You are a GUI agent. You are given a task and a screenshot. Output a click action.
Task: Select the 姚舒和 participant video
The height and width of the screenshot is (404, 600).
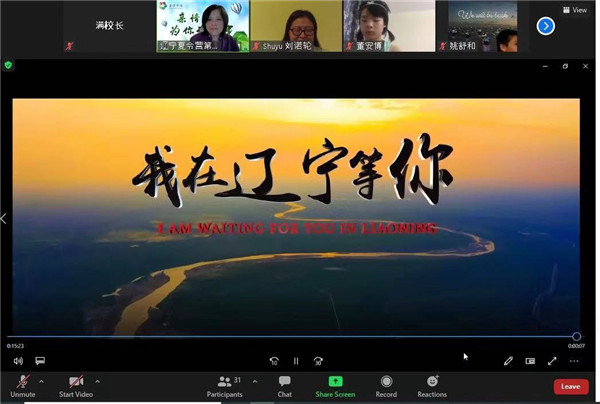point(483,26)
